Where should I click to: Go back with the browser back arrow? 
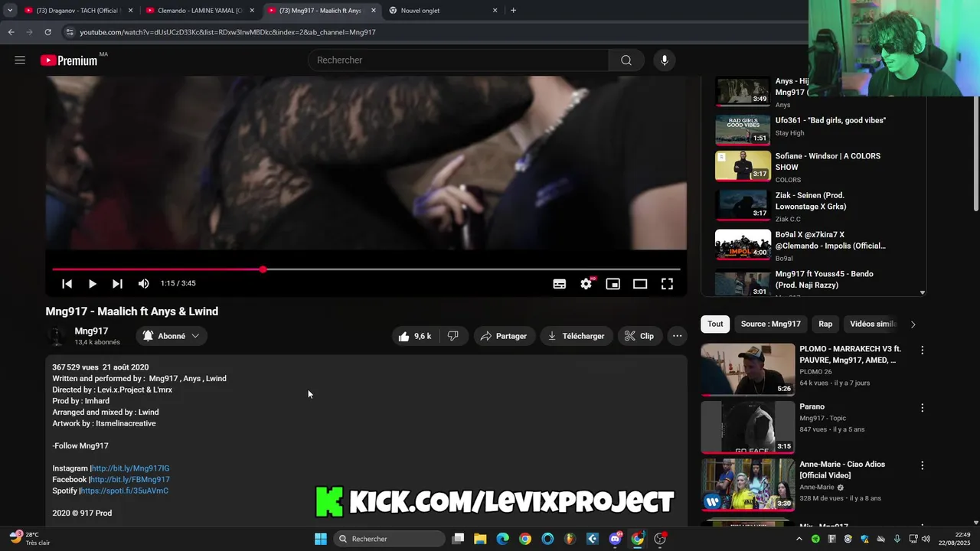click(x=11, y=32)
